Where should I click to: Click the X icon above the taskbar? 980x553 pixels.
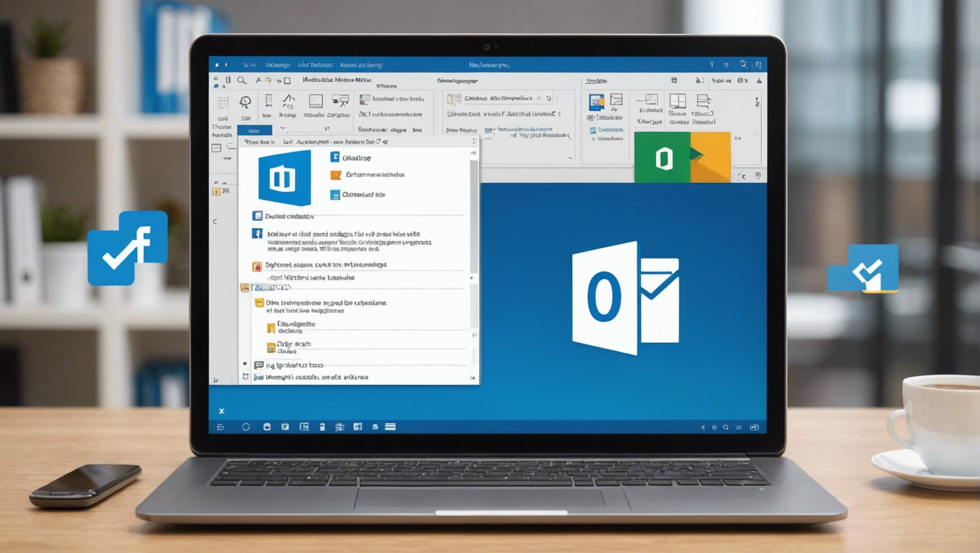coord(221,411)
